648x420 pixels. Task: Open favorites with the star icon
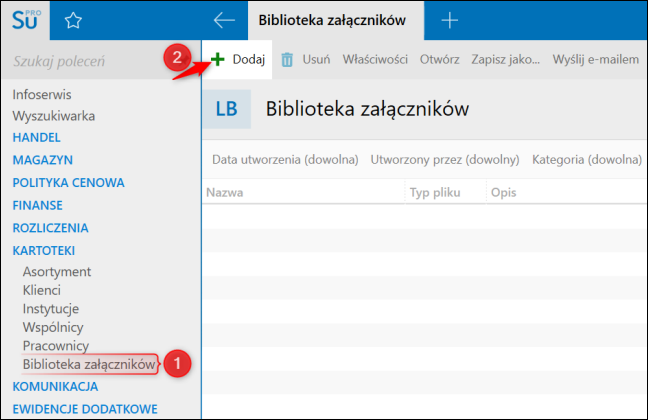[73, 20]
